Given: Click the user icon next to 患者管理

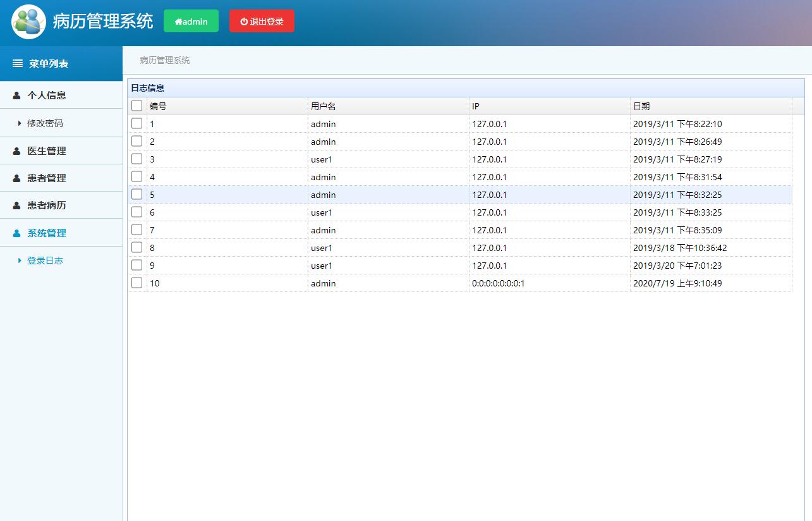Looking at the screenshot, I should point(17,178).
